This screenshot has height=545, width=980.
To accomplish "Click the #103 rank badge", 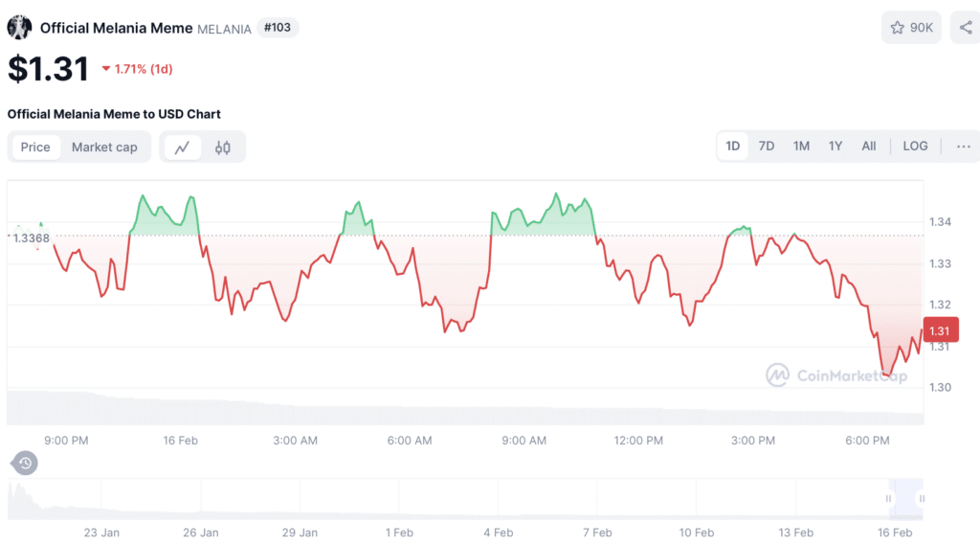I will 278,28.
